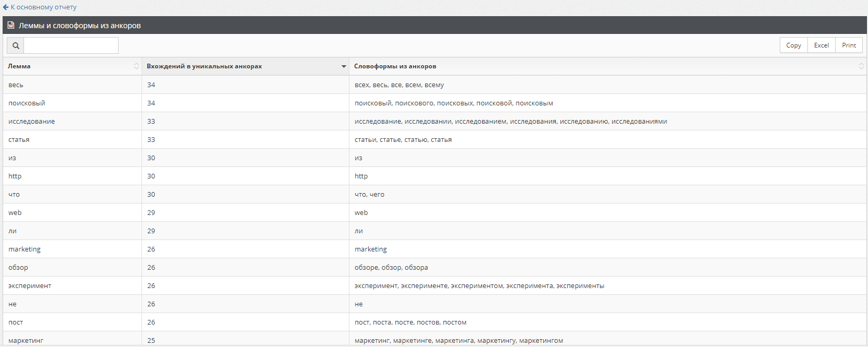Select the 'эксперимент' lemma in the first column
868x347 pixels.
pyautogui.click(x=30, y=286)
